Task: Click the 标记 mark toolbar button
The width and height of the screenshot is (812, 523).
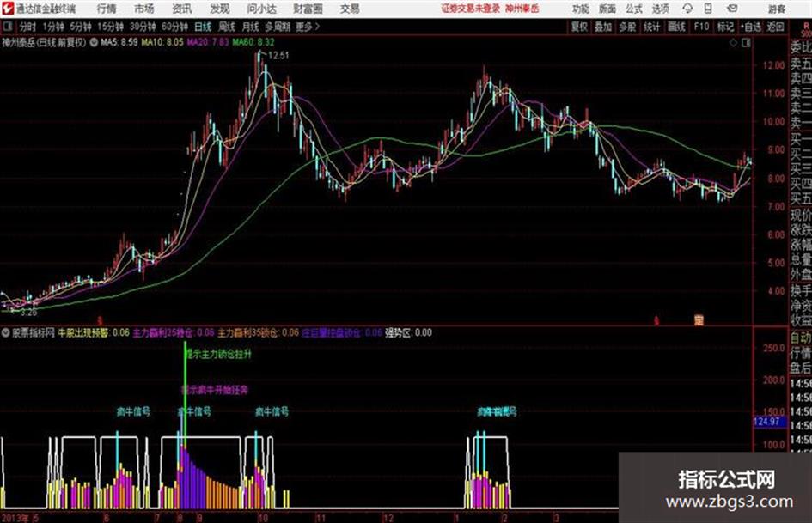Action: pos(725,27)
